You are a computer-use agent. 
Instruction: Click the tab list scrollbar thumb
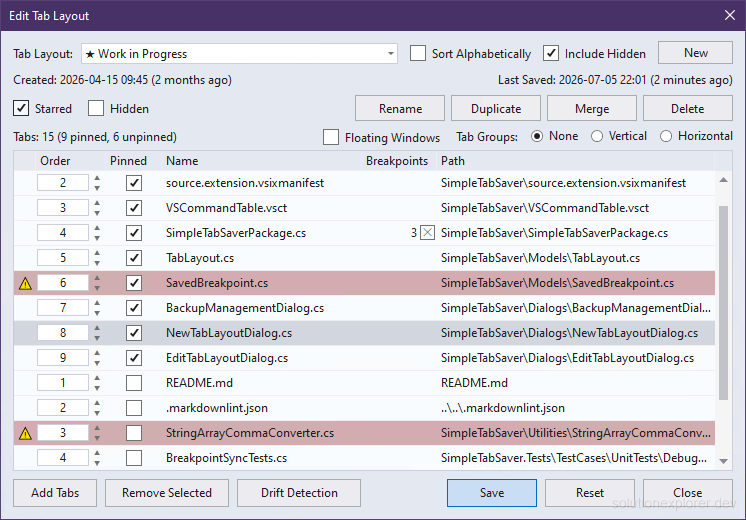(x=724, y=303)
